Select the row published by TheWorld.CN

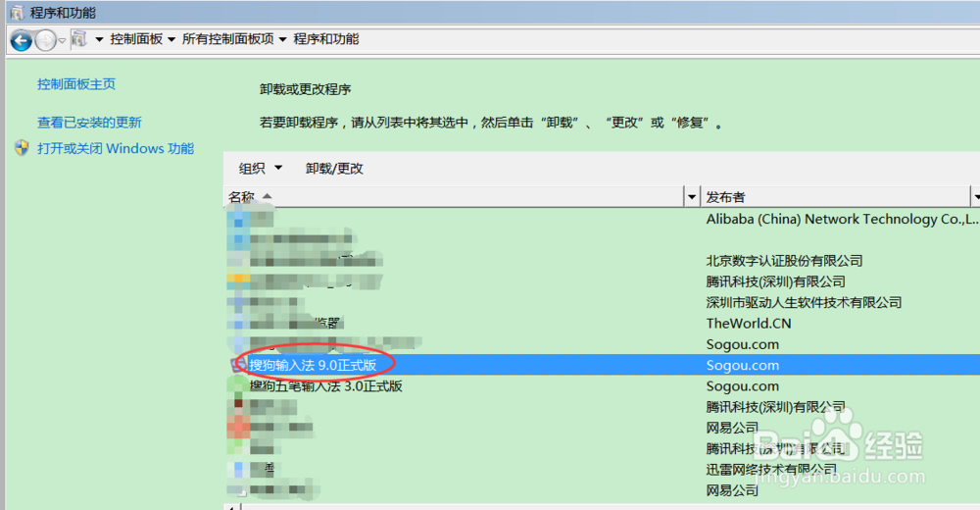coord(602,324)
